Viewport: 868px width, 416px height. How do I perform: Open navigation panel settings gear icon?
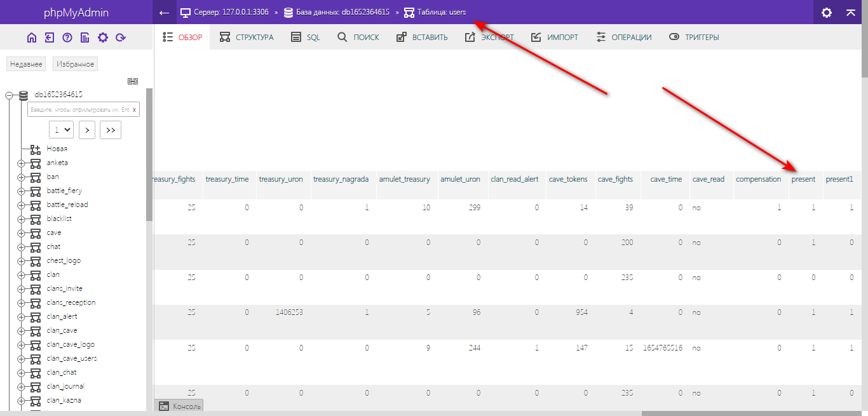click(x=103, y=38)
